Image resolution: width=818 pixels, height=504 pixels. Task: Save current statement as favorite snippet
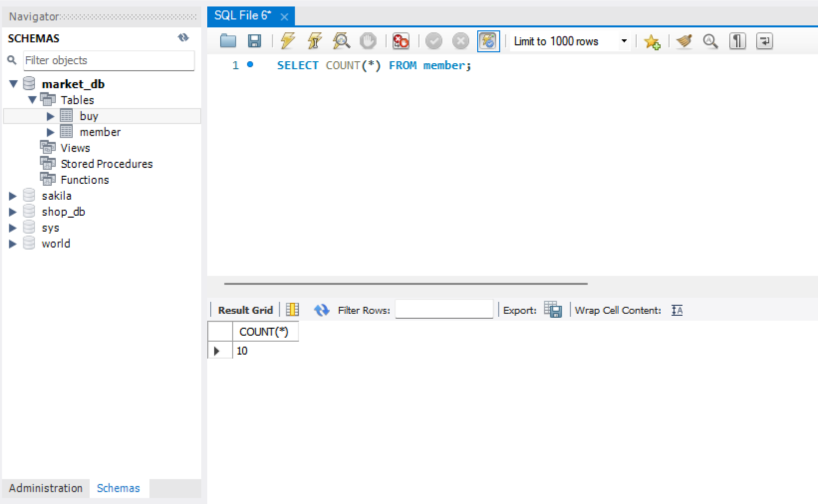pyautogui.click(x=652, y=41)
